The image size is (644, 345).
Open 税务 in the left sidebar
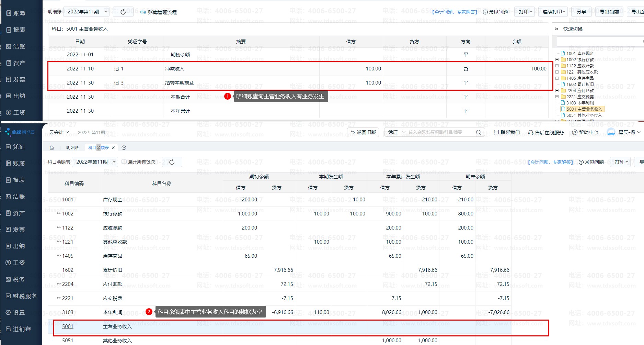click(19, 279)
